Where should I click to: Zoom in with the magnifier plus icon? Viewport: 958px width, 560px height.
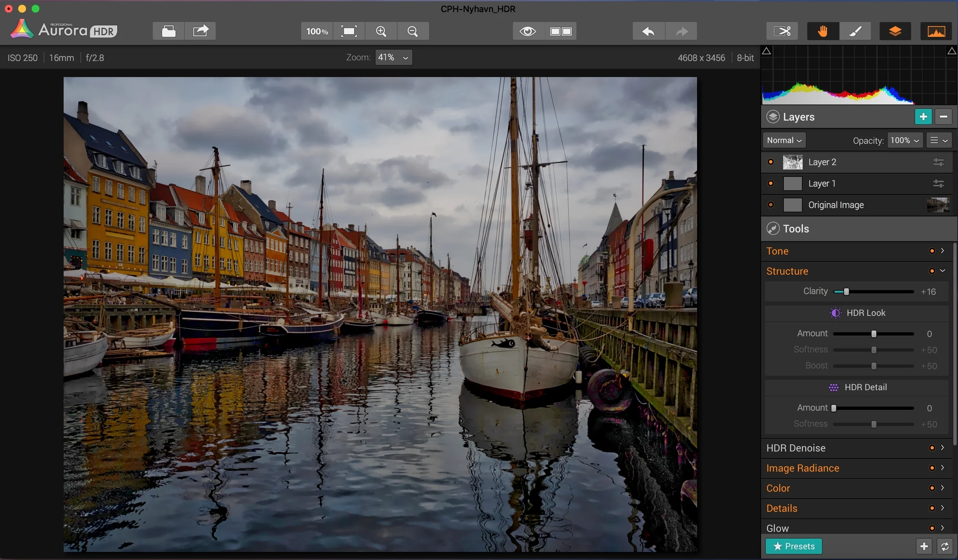pos(381,31)
